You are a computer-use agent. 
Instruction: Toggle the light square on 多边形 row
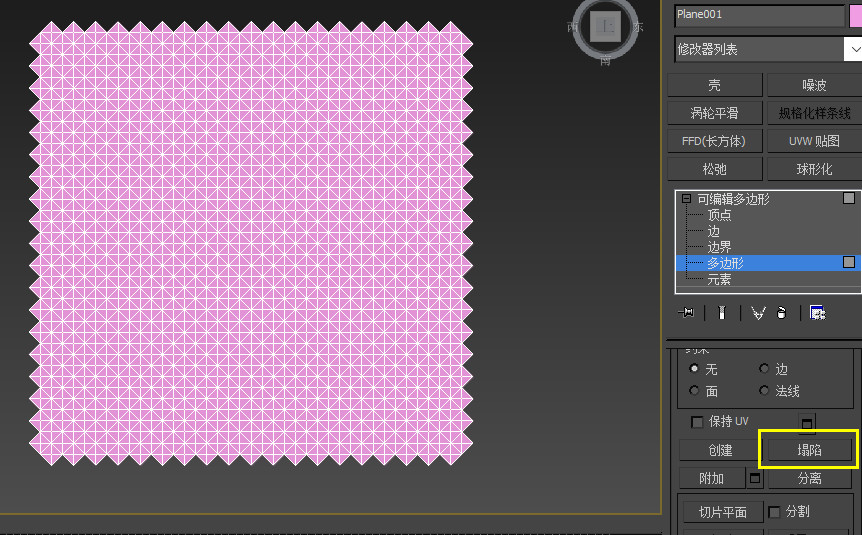(849, 262)
